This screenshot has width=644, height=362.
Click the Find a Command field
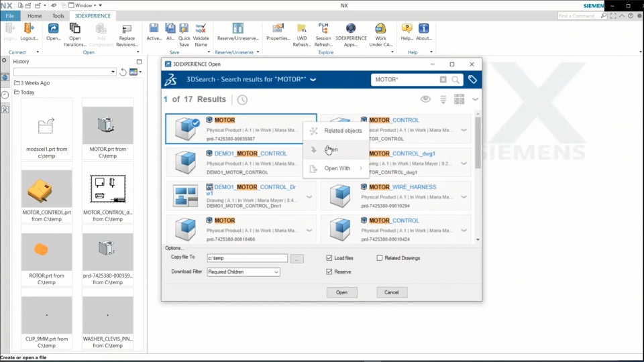tap(578, 15)
